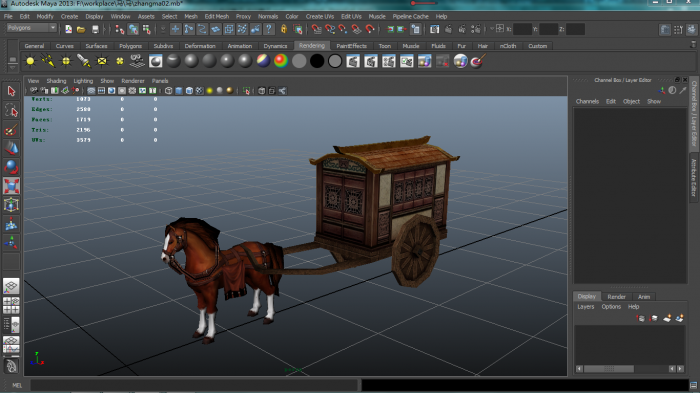
Task: Open vertical Attribute Editor side tab
Action: click(x=694, y=177)
